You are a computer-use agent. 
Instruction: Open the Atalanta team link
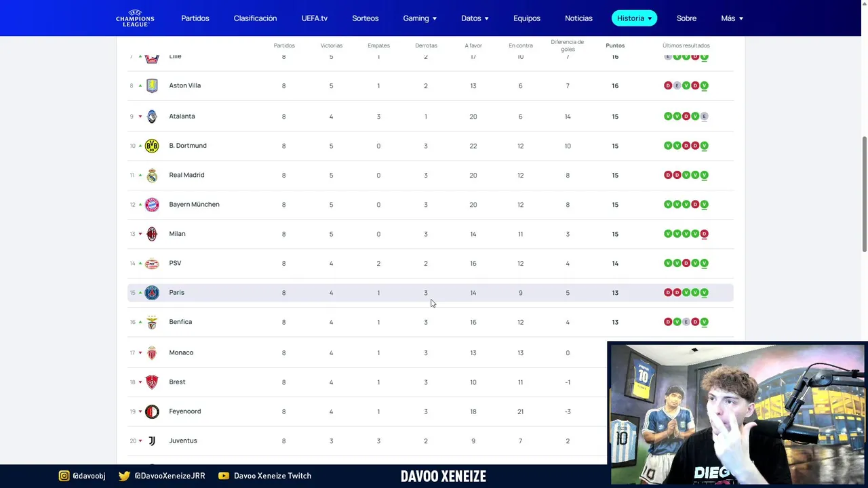click(182, 116)
